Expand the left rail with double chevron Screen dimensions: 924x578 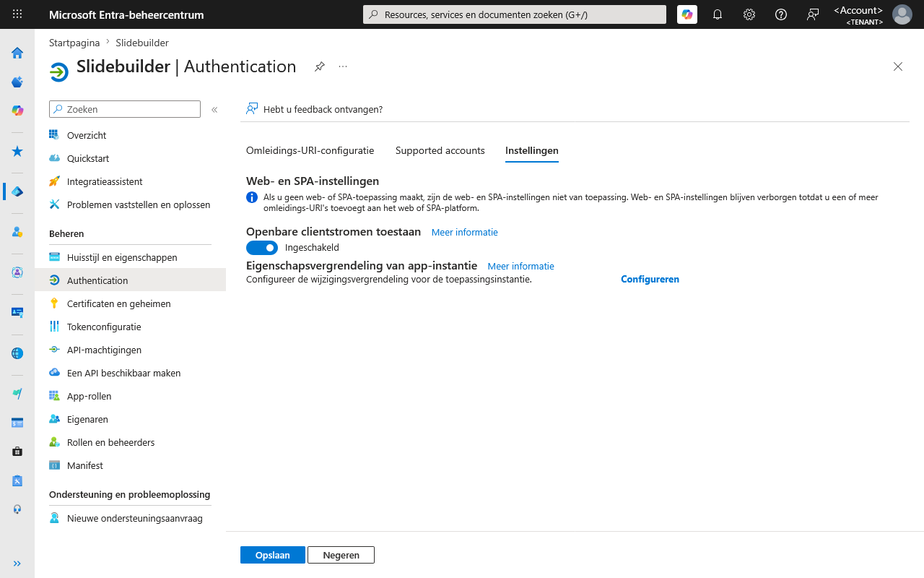(x=17, y=564)
